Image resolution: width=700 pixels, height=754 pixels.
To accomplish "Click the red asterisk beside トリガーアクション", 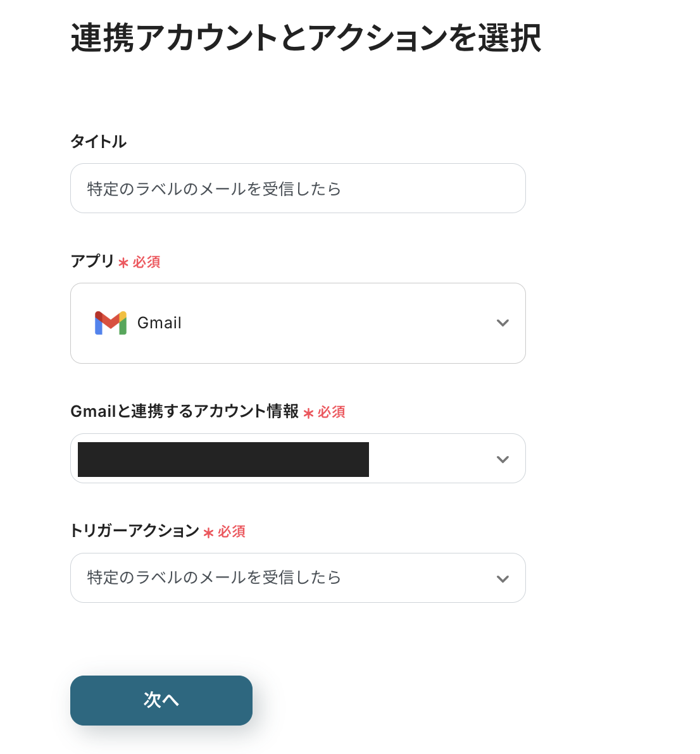I will coord(208,533).
